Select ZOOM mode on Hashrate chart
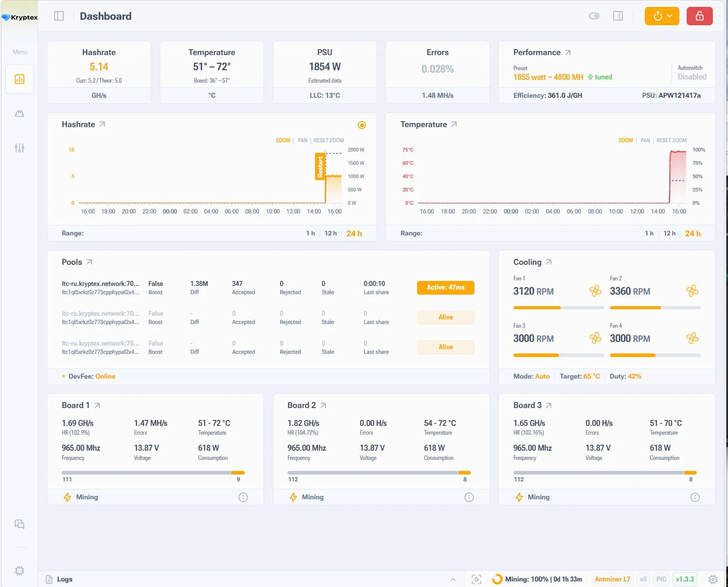Viewport: 728px width, 587px height. pyautogui.click(x=283, y=140)
